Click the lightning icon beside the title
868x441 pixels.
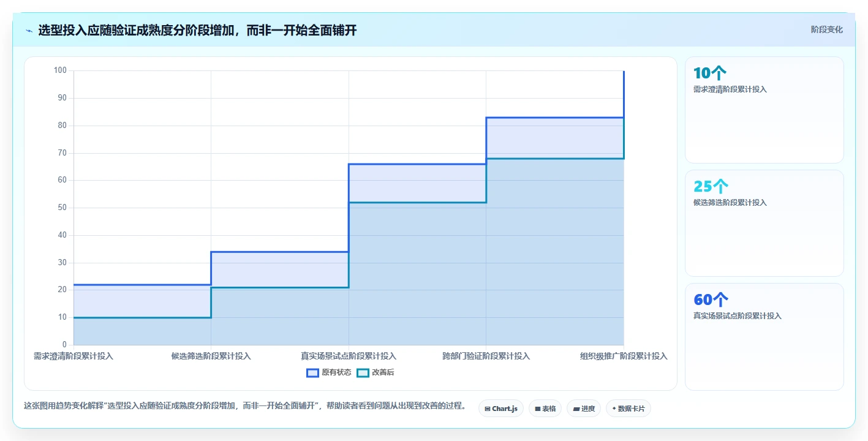(x=29, y=31)
